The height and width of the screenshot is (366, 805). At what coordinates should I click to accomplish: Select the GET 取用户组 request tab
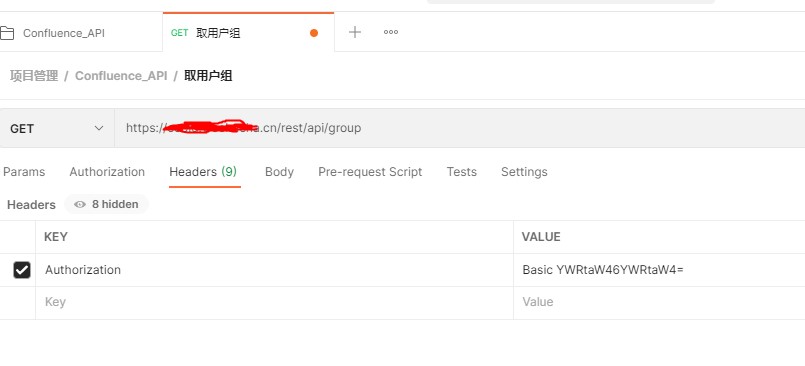coord(248,33)
